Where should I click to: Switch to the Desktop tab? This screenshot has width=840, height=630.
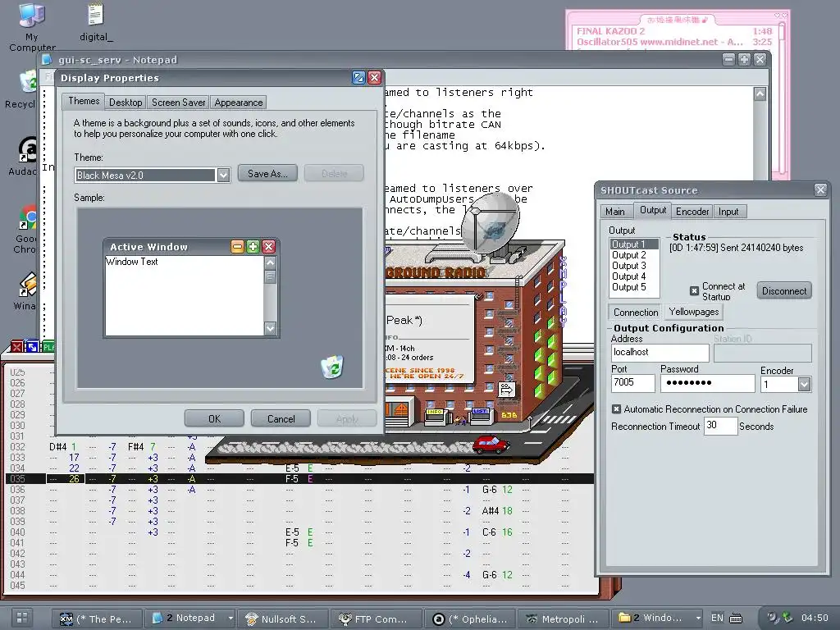pos(126,103)
